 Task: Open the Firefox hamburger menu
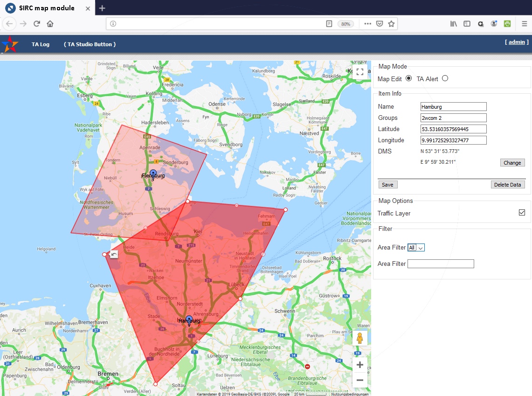pos(524,24)
